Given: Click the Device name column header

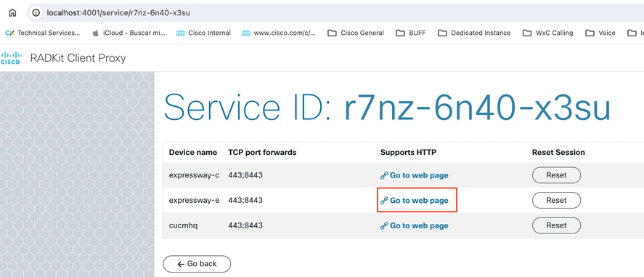Looking at the screenshot, I should (x=193, y=153).
